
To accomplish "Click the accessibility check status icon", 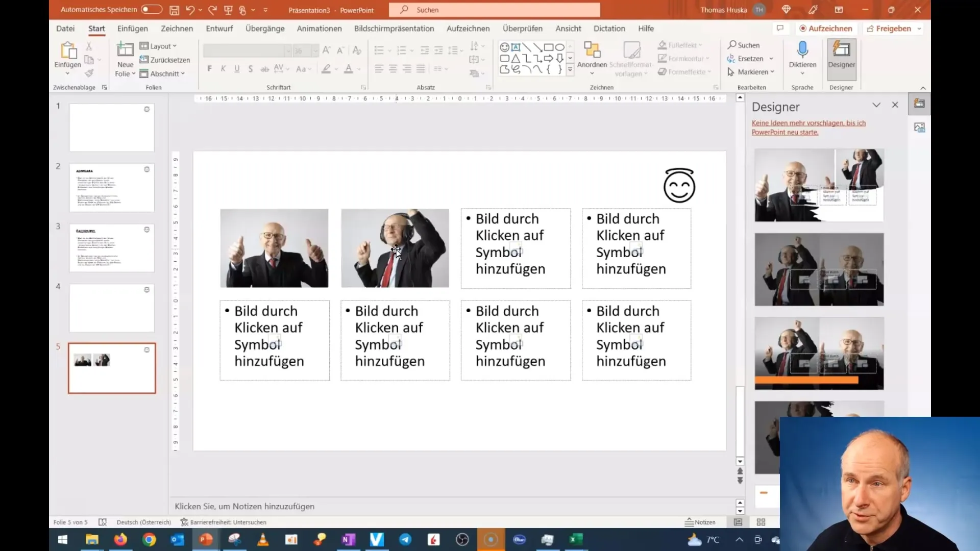I will (x=184, y=522).
